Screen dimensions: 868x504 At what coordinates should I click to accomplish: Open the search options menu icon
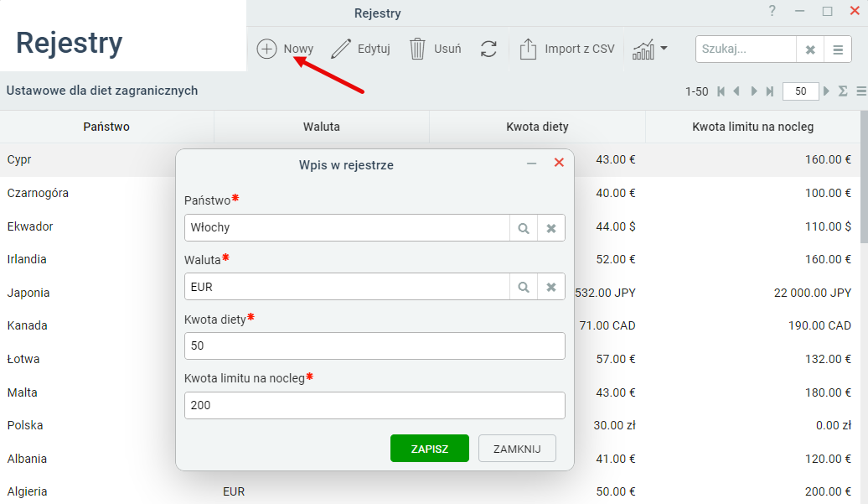point(838,49)
